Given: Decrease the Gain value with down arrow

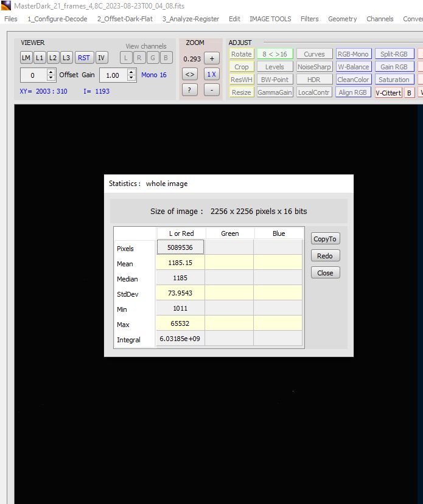Looking at the screenshot, I should pos(132,78).
